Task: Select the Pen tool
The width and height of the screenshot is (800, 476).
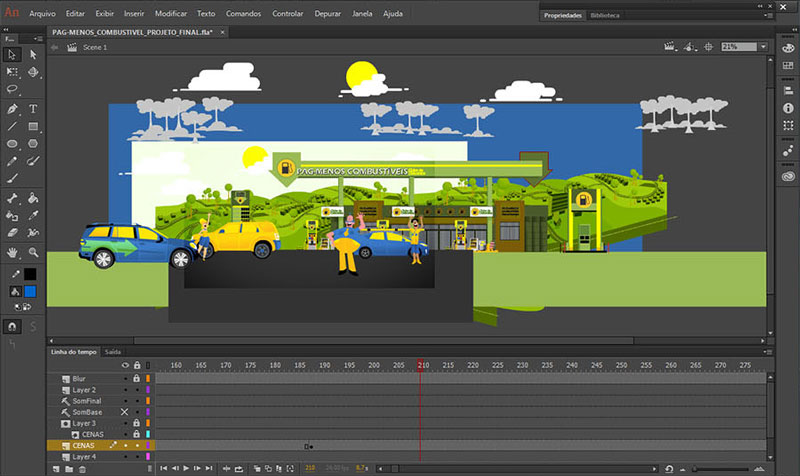Action: coord(12,109)
